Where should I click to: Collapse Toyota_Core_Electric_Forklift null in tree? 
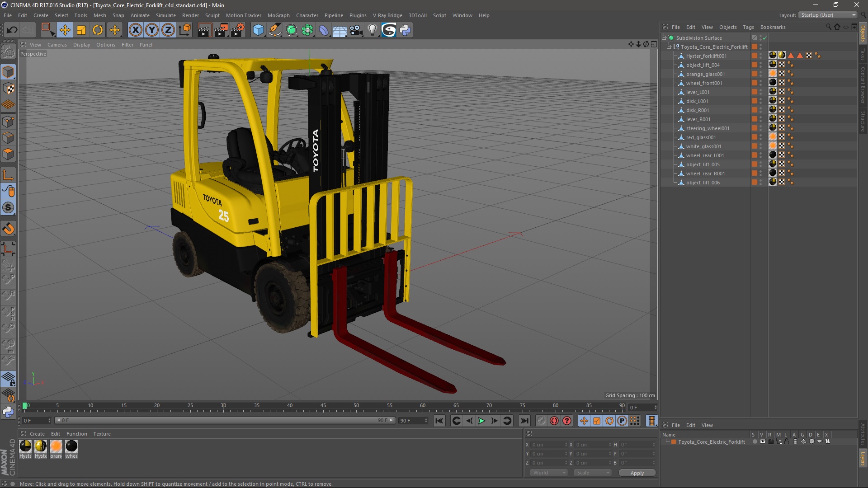pyautogui.click(x=669, y=47)
